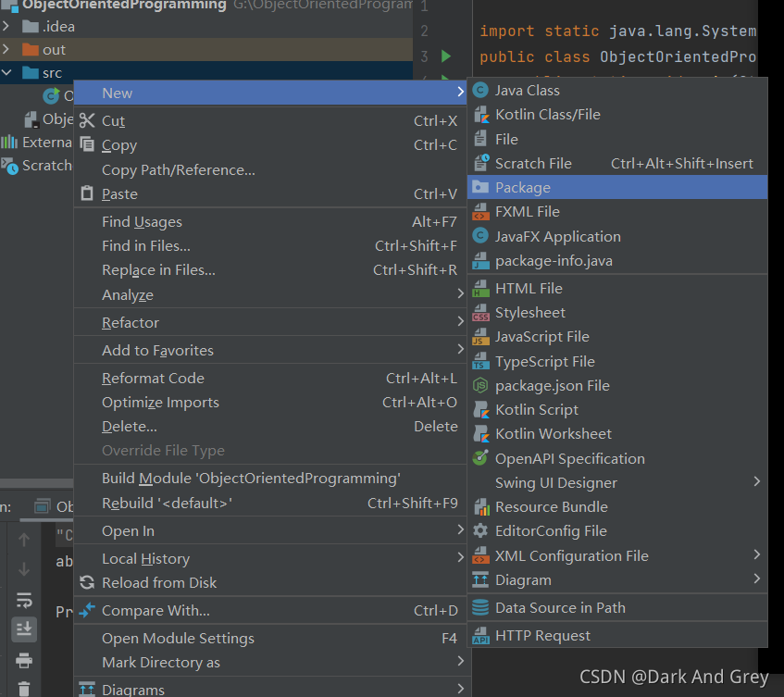The height and width of the screenshot is (697, 784).
Task: Click the JavaScript File icon
Action: [481, 337]
